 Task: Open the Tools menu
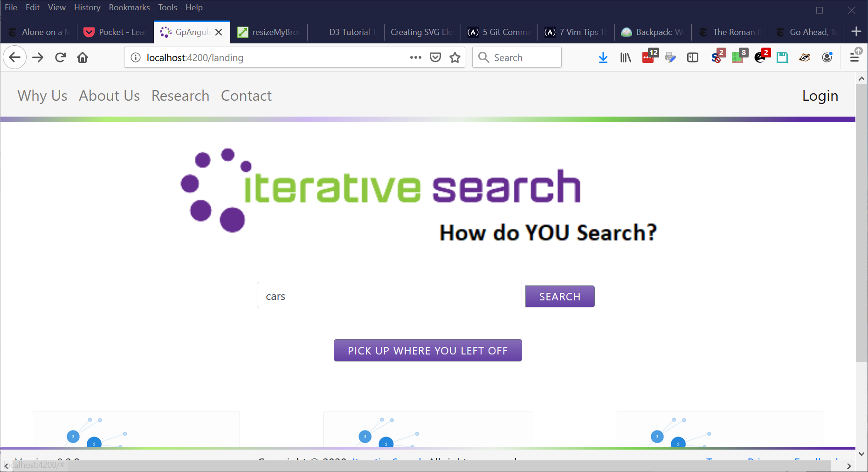[167, 7]
